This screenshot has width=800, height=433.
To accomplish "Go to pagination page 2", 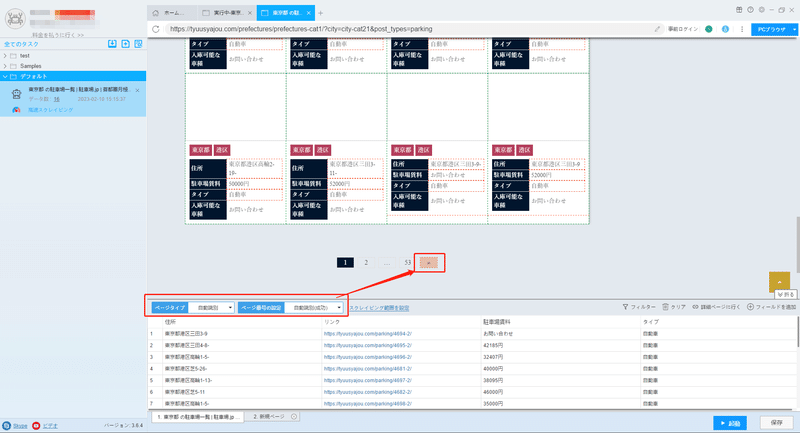I will click(x=366, y=263).
